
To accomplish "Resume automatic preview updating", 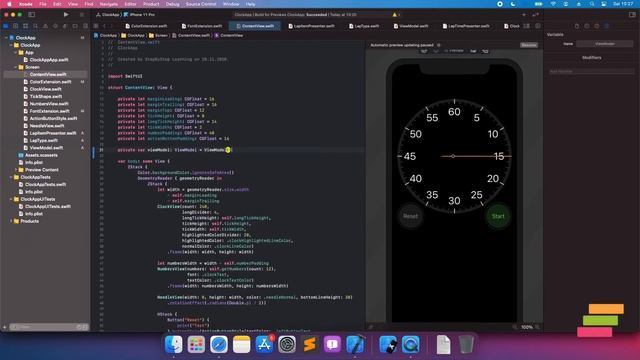I will coord(529,45).
